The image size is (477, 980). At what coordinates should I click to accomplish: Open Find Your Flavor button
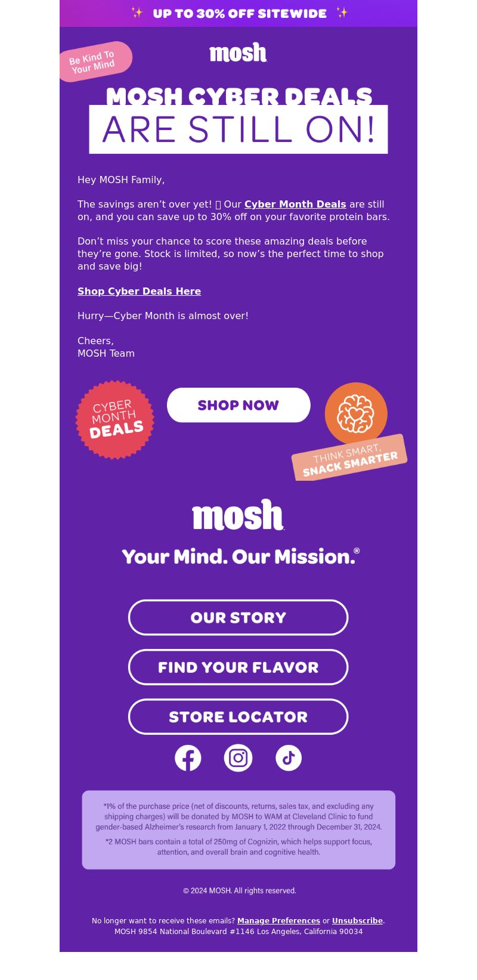(x=238, y=667)
